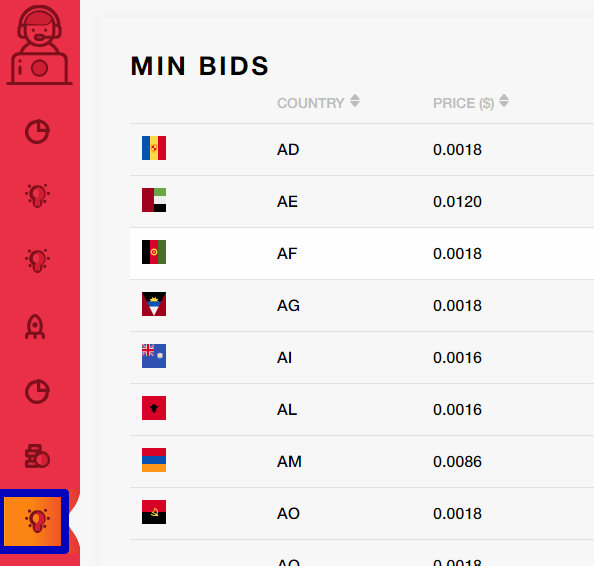Image resolution: width=594 pixels, height=566 pixels.
Task: Open the lower pie chart sidebar icon
Action: click(x=37, y=391)
